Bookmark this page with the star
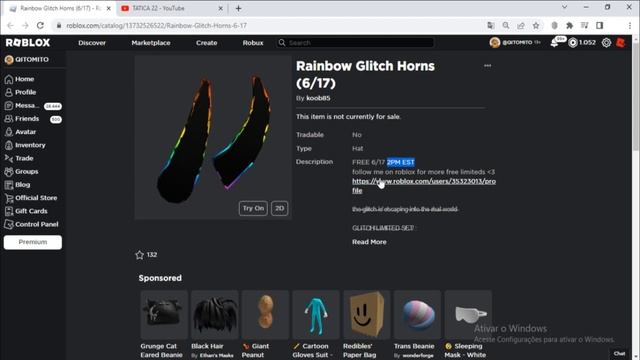The height and width of the screenshot is (360, 640). pyautogui.click(x=536, y=25)
